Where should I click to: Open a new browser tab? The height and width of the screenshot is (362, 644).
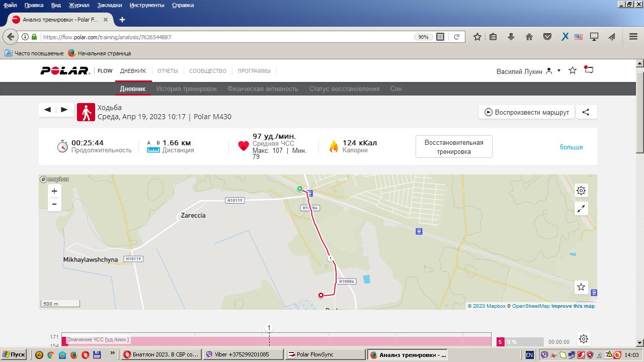pyautogui.click(x=122, y=20)
